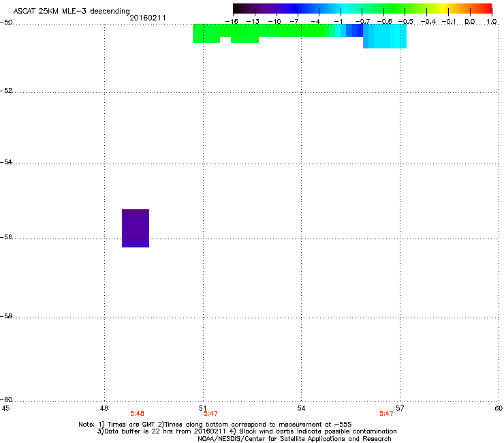Click the latitude axis label -60

tap(6, 399)
